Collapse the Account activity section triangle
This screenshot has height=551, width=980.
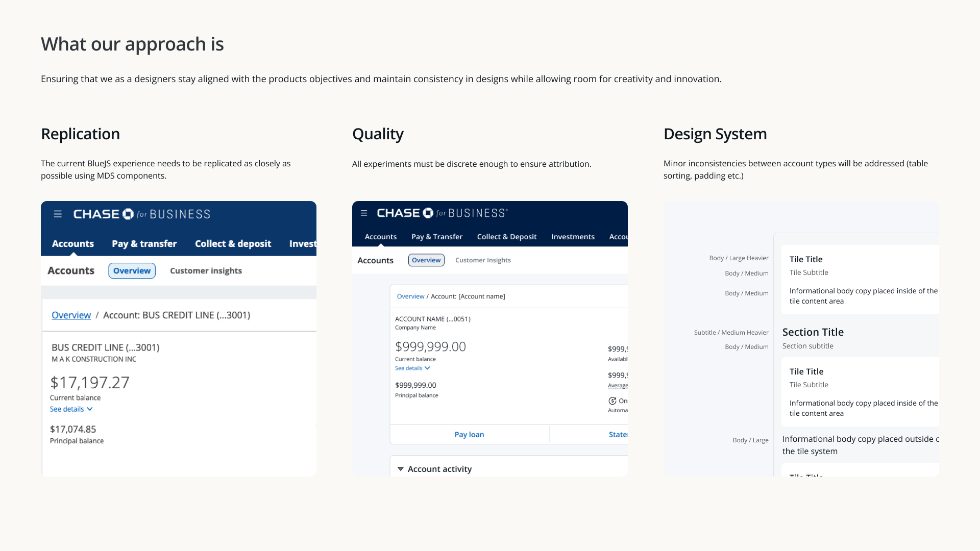tap(401, 469)
